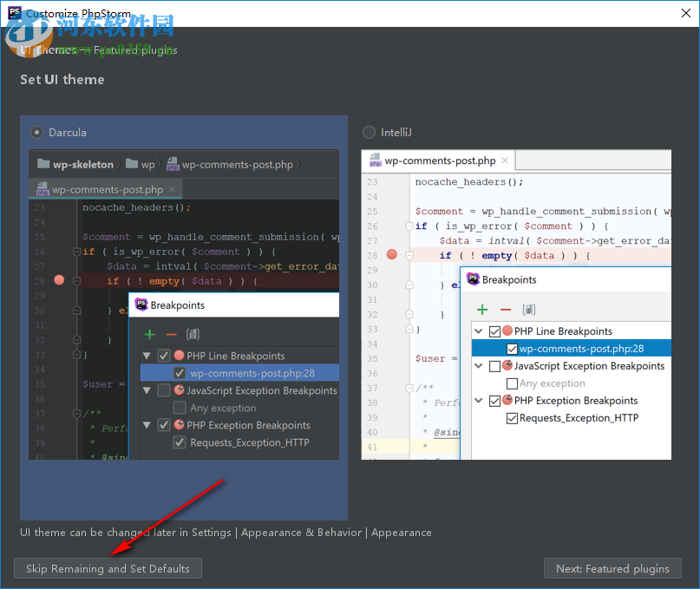The width and height of the screenshot is (700, 589).
Task: Click the view breakpoints toolbar icon in IntelliJ preview
Action: pos(530,309)
